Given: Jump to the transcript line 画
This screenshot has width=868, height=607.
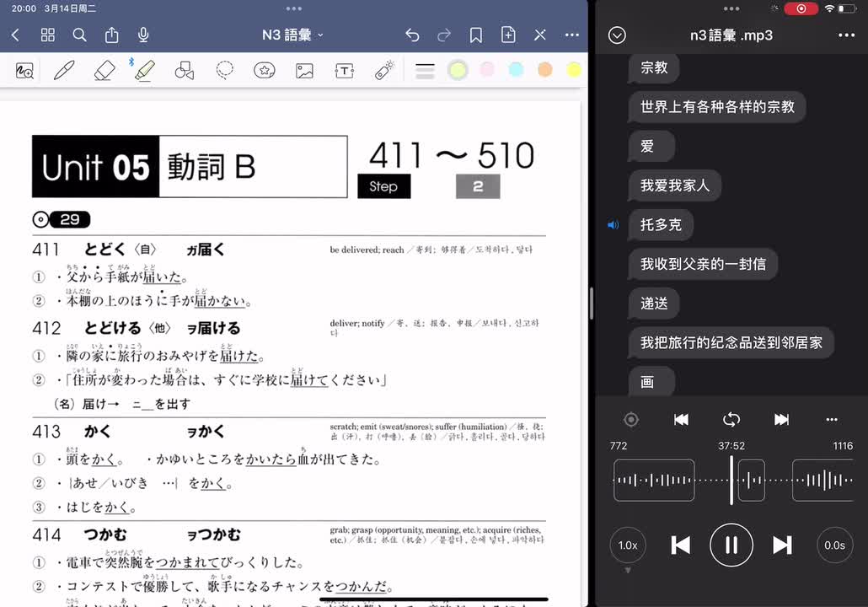Looking at the screenshot, I should (651, 382).
